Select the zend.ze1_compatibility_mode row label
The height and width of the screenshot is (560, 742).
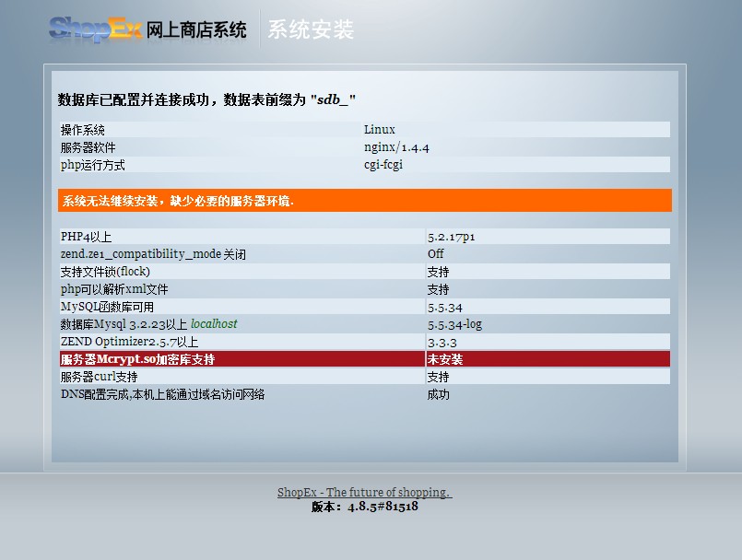click(x=153, y=254)
